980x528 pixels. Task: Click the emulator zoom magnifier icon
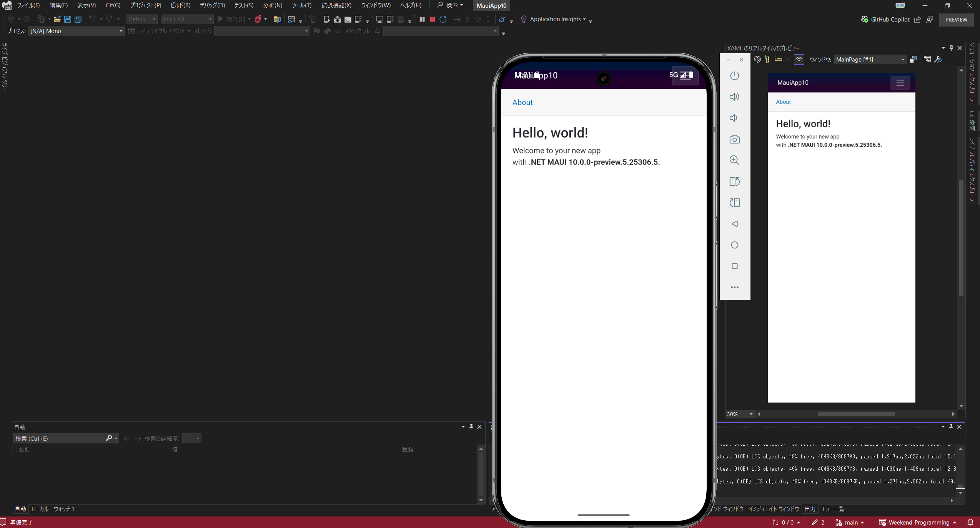(x=735, y=160)
